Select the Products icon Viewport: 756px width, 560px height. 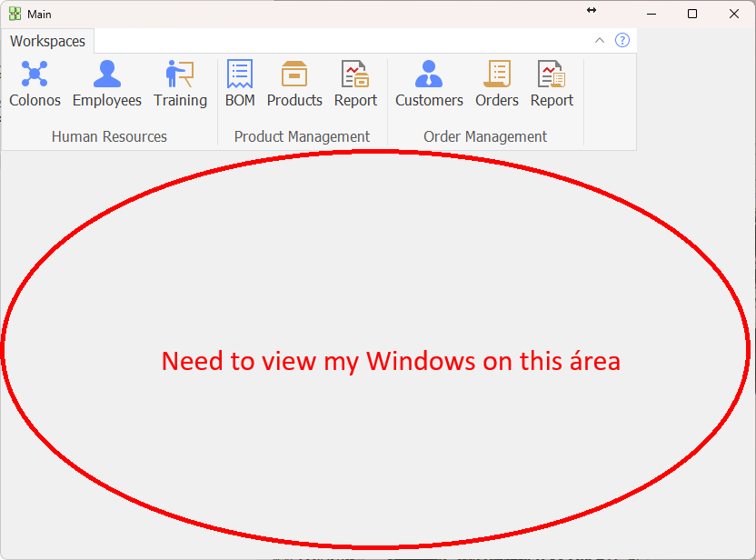click(294, 84)
